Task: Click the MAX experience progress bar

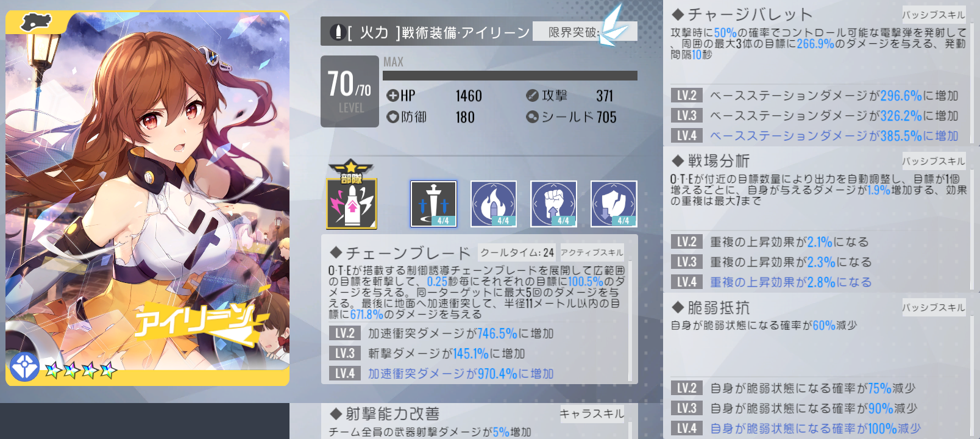Action: click(510, 76)
